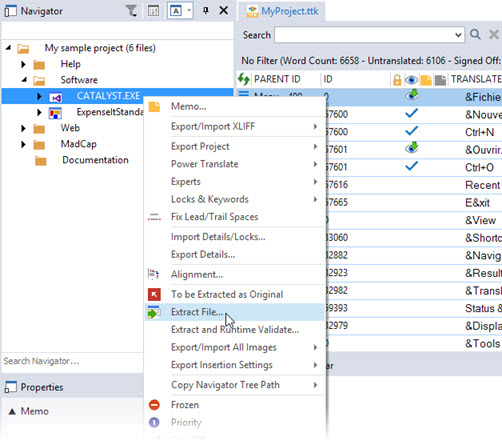Click the Memo note icon in context menu
The height and width of the screenshot is (441, 502).
pyautogui.click(x=154, y=107)
